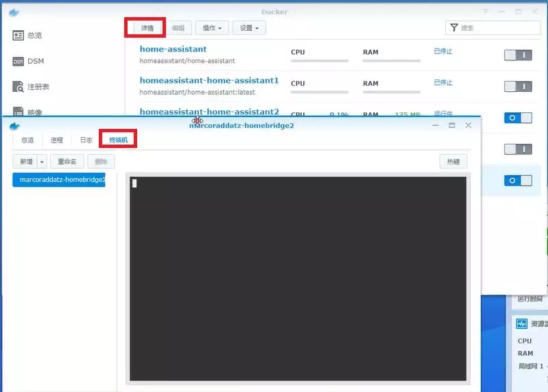Open 映像 in the Docker sidebar
This screenshot has width=548, height=392.
[27, 112]
